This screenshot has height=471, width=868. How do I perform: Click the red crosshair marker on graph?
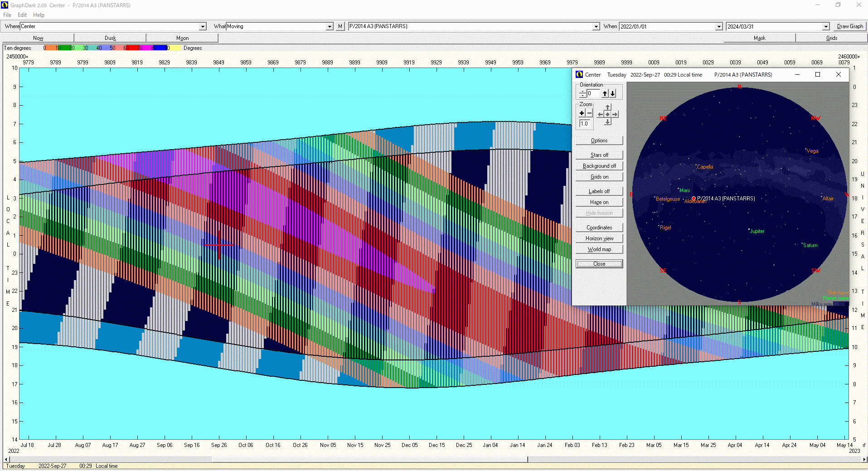click(219, 245)
